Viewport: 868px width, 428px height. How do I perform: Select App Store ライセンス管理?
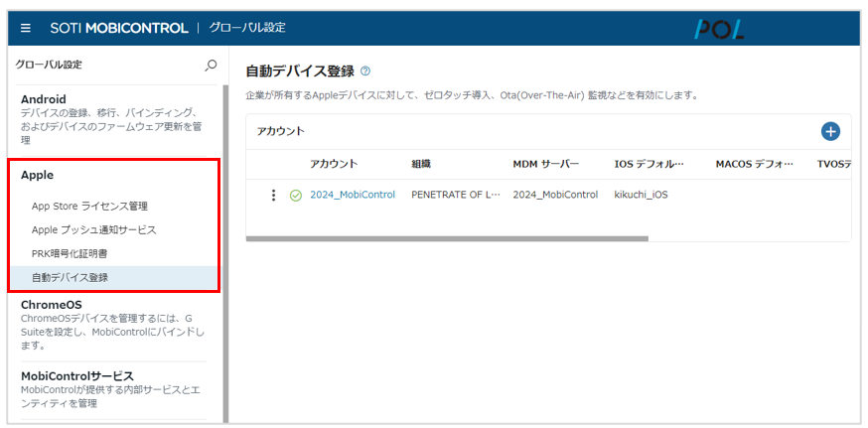pyautogui.click(x=89, y=207)
